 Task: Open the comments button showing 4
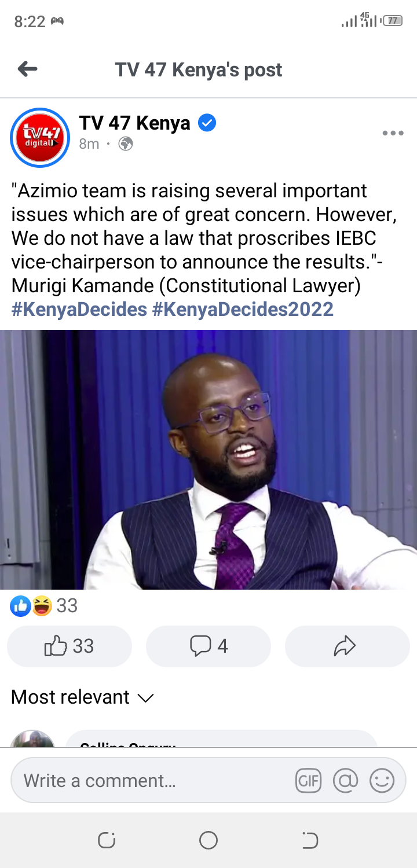[209, 646]
